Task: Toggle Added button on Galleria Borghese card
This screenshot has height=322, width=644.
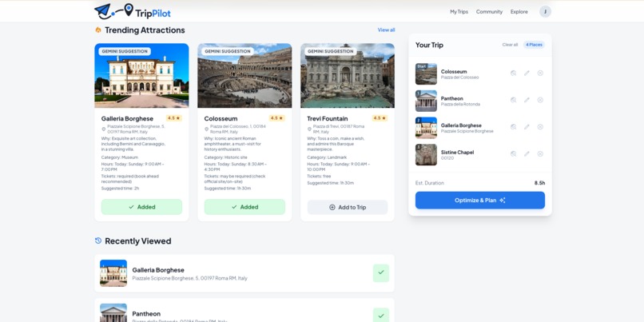Action: click(141, 207)
